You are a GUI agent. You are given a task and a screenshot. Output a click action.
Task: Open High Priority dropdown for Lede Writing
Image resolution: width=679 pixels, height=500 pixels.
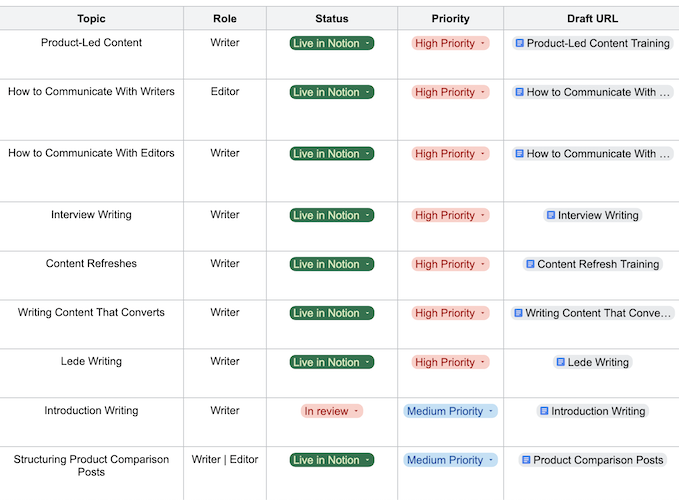click(483, 362)
